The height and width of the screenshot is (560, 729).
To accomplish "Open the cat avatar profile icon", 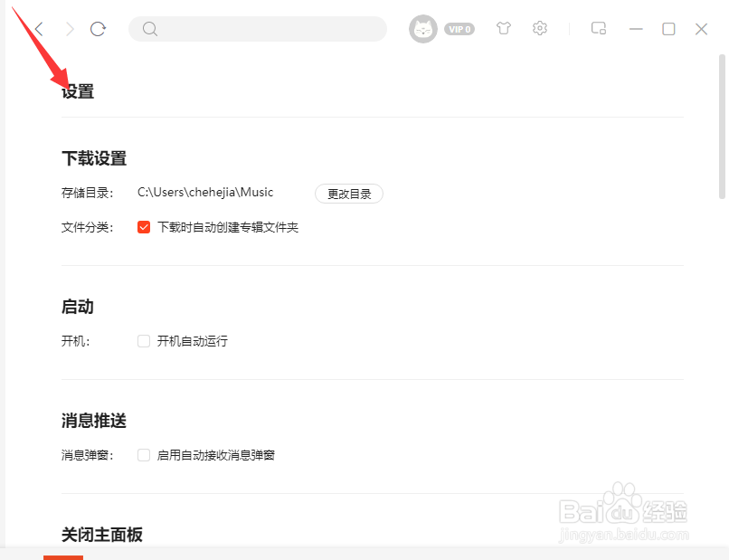I will click(422, 28).
